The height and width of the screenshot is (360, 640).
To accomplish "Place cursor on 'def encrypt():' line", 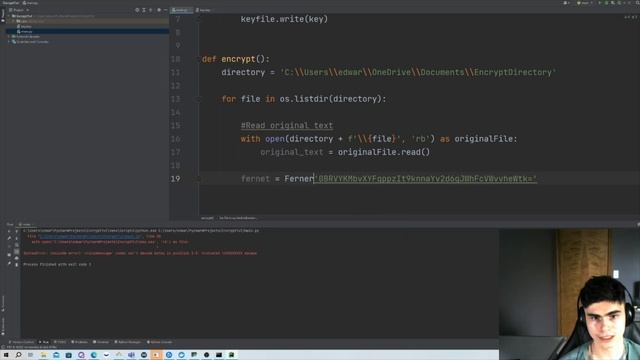I will click(236, 59).
